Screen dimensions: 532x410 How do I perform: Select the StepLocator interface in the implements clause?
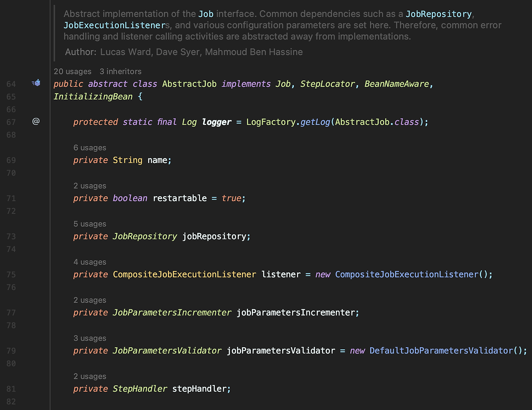[328, 84]
